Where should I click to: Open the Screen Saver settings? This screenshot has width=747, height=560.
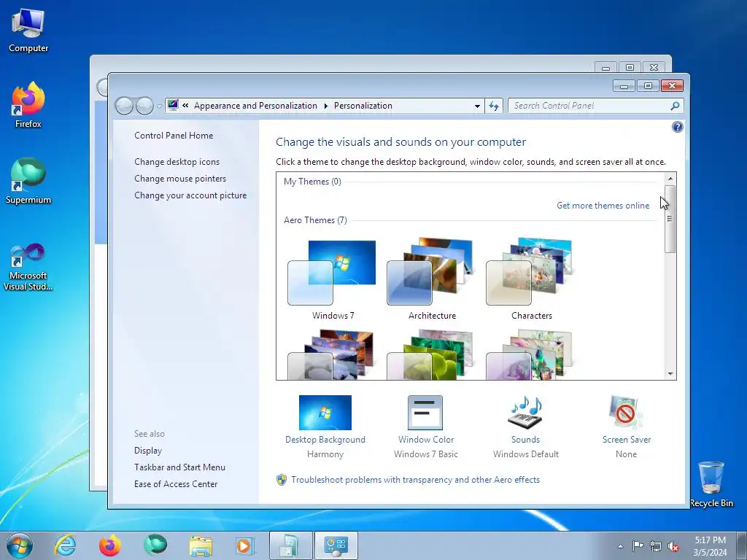tap(626, 426)
